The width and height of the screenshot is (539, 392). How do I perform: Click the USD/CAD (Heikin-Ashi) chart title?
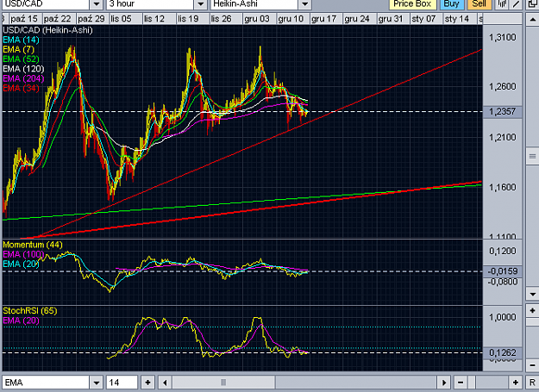coord(47,30)
